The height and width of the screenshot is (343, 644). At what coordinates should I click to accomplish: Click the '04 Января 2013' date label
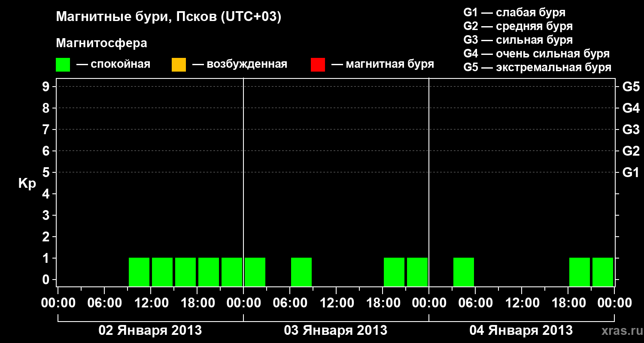click(x=521, y=330)
